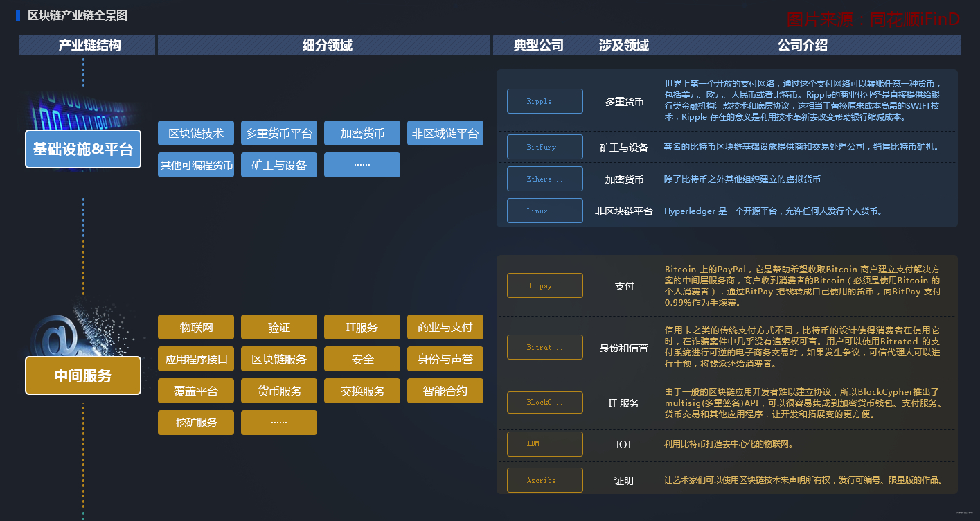Click the 典型公司 column header
Viewport: 980px width, 521px height.
(539, 46)
